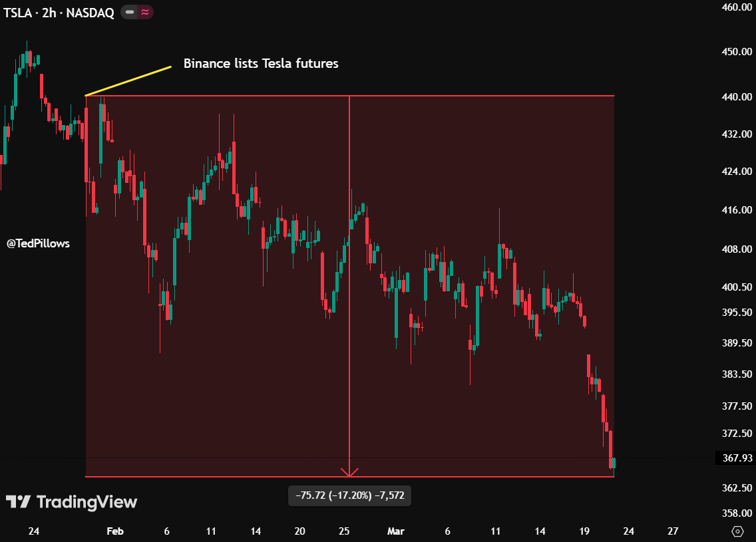Viewport: 756px width, 542px height.
Task: Select the 'Binance lists Tesla futures' text annotation
Action: click(x=261, y=63)
